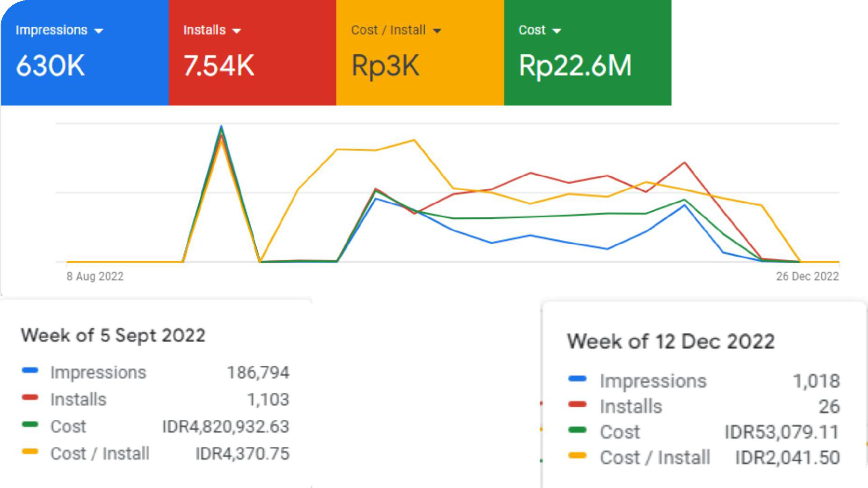
Task: Click the Impressions label in the blue card
Action: pos(51,30)
